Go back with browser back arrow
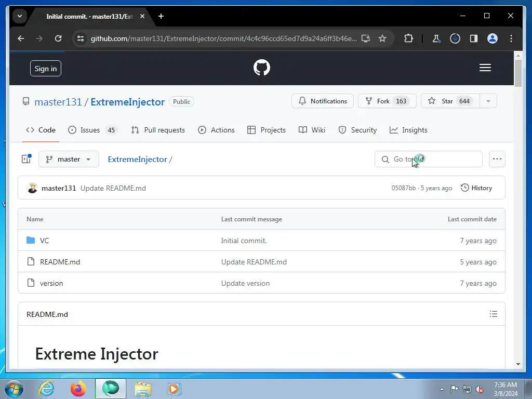The height and width of the screenshot is (399, 532). 21,38
